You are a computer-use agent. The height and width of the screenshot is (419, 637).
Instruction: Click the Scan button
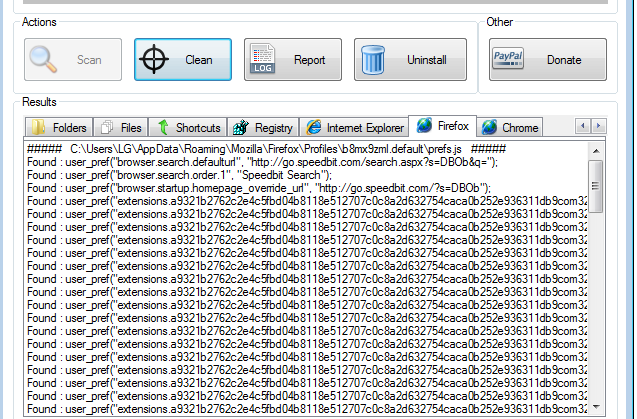73,60
